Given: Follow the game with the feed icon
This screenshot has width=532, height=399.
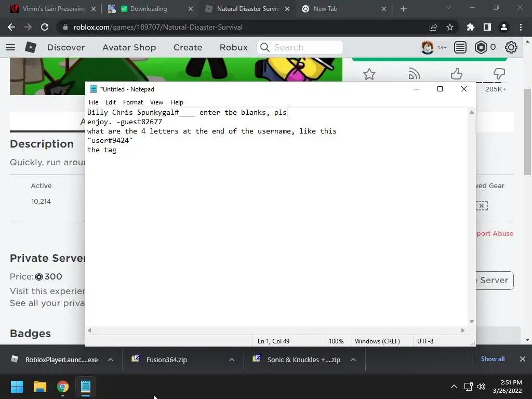Looking at the screenshot, I should 414,74.
